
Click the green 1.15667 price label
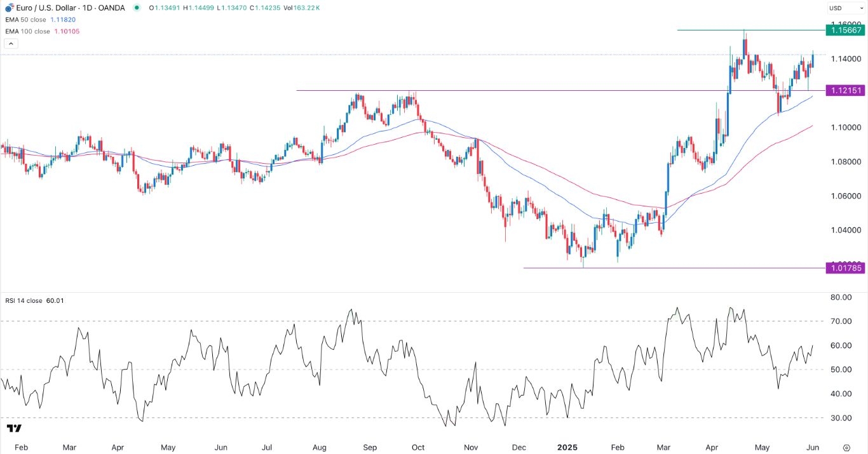846,30
